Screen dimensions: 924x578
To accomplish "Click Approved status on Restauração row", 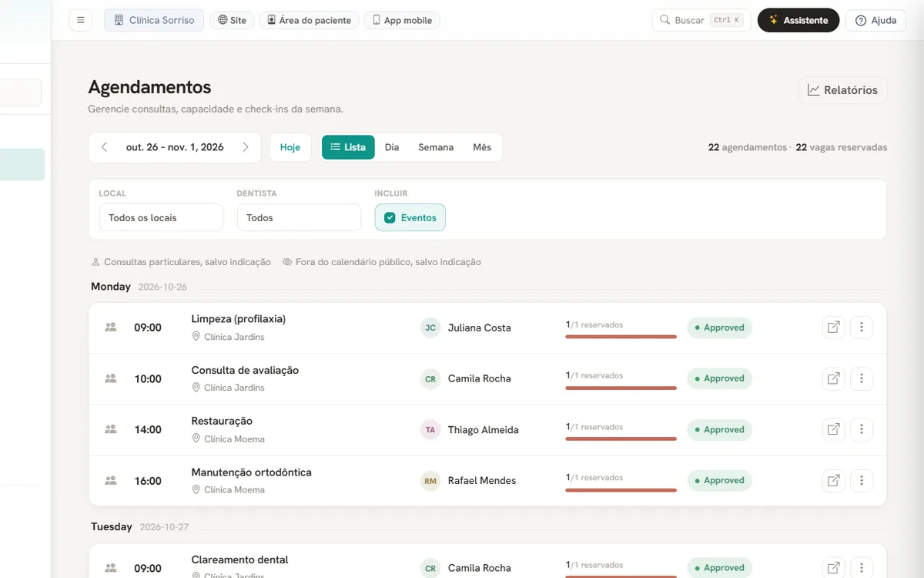I will (719, 429).
